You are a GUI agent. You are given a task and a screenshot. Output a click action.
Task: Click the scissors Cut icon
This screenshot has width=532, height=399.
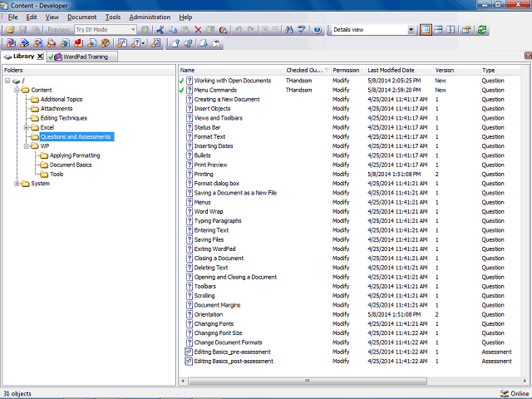coord(160,30)
